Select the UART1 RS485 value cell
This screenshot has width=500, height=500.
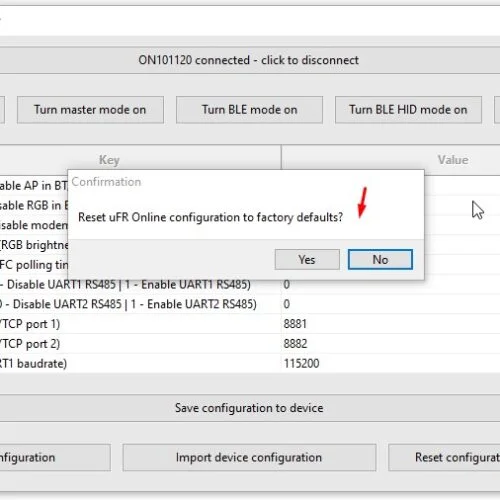[391, 284]
